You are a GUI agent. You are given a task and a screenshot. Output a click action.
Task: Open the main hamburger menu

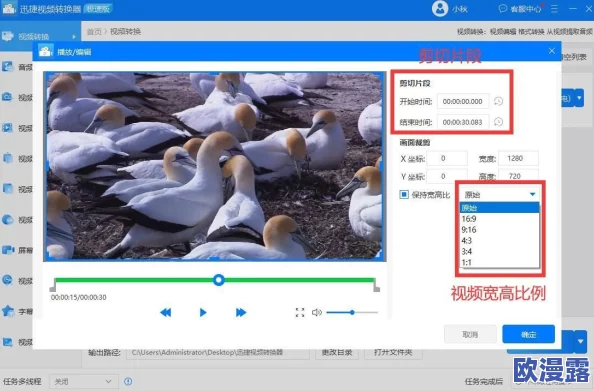tap(554, 9)
